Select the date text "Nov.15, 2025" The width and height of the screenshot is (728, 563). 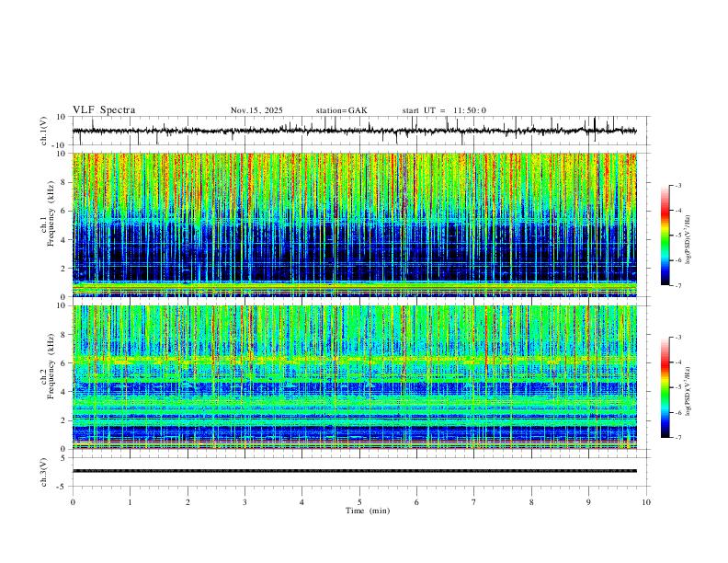pos(256,110)
